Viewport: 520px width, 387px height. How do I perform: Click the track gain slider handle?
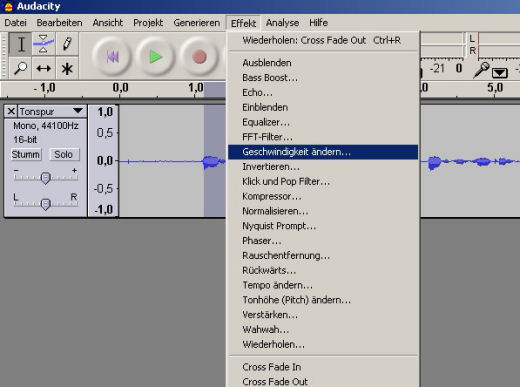[46, 178]
